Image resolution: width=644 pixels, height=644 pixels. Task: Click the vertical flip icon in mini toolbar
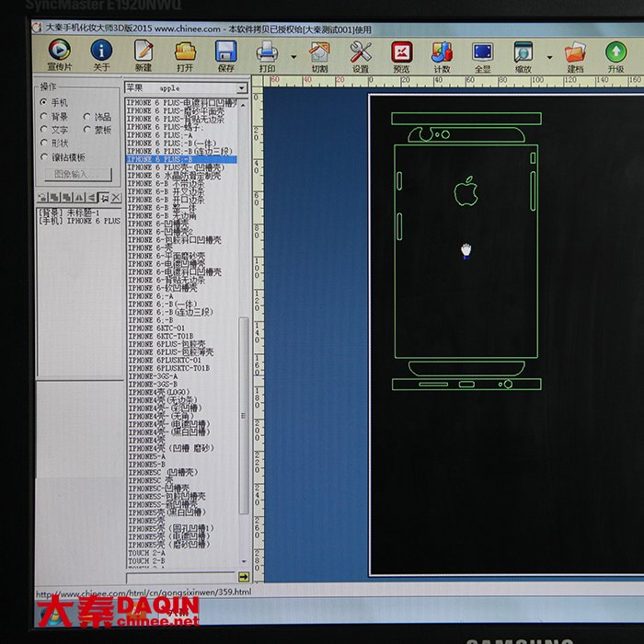79,198
